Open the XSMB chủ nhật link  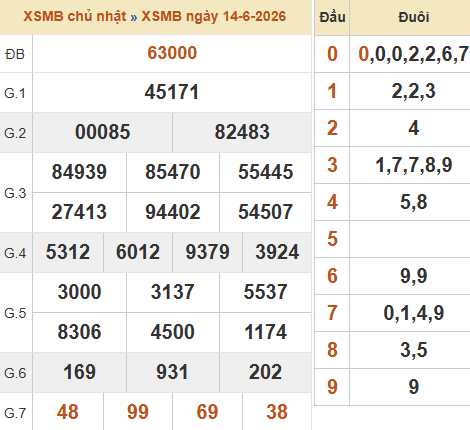pos(75,17)
